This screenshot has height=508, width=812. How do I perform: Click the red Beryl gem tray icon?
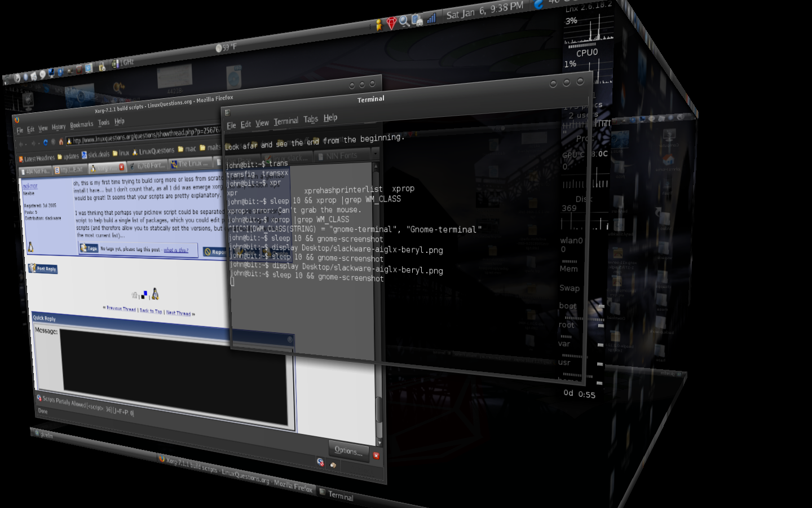click(391, 23)
